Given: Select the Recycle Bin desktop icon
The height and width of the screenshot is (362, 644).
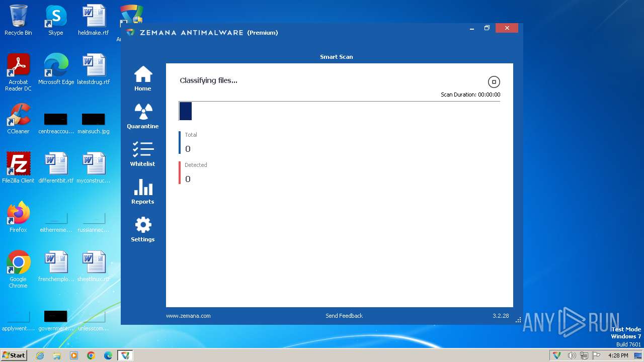Looking at the screenshot, I should coord(18,20).
